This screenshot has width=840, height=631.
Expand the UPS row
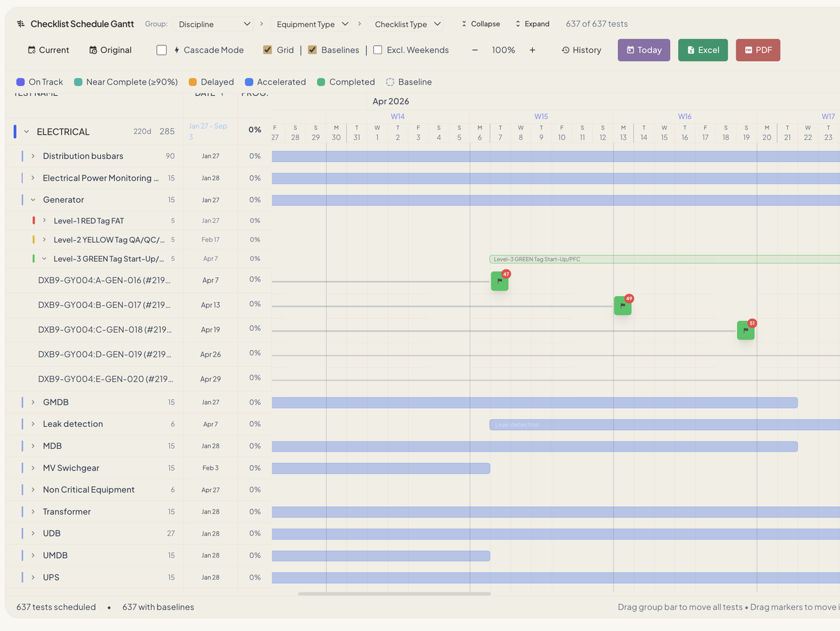click(x=33, y=577)
